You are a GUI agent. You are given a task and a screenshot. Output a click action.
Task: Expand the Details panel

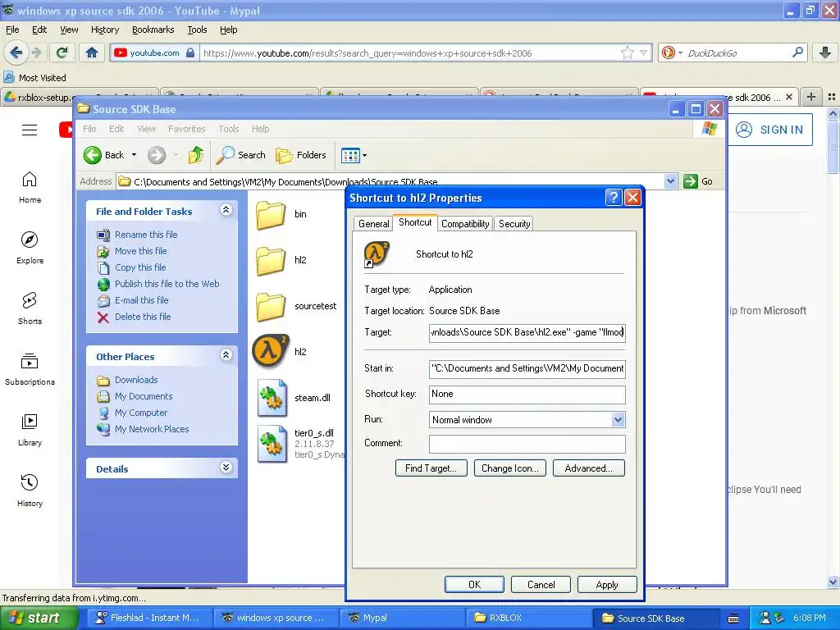tap(226, 467)
